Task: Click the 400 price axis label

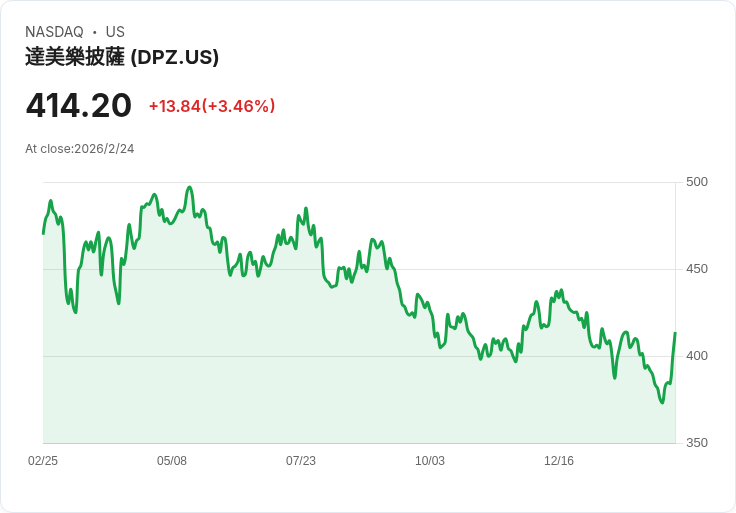Action: point(697,356)
